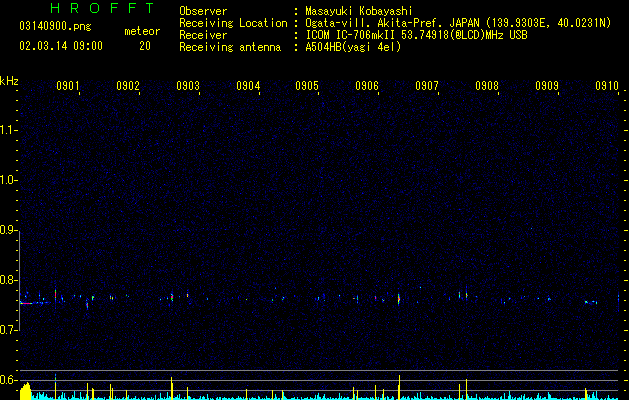This screenshot has height=400, width=629.
Task: Click the 'meteor' label
Action: pos(142,31)
